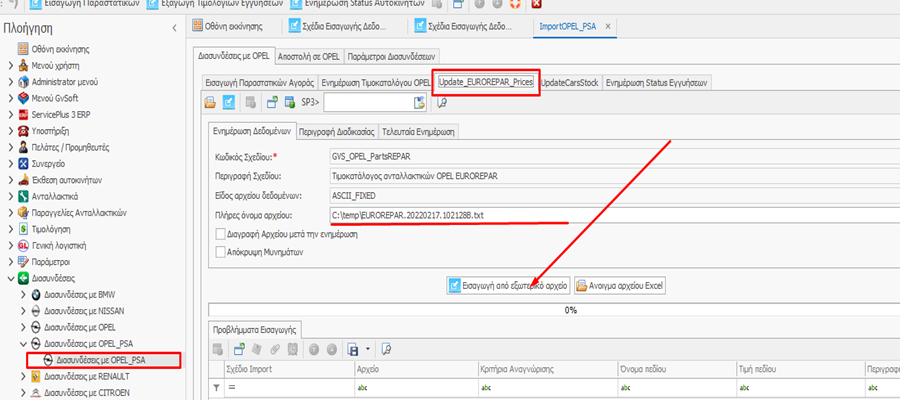Click the save icon in the import problems toolbar
The height and width of the screenshot is (400, 900).
(x=352, y=349)
